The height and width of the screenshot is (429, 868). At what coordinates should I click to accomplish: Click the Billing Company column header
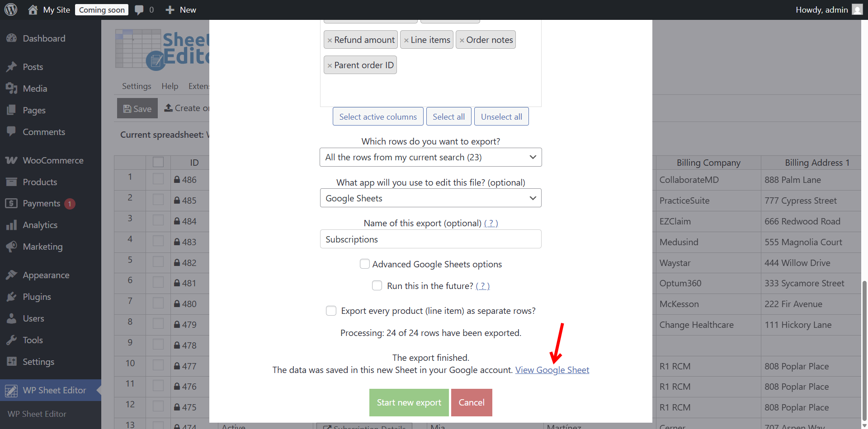[708, 163]
